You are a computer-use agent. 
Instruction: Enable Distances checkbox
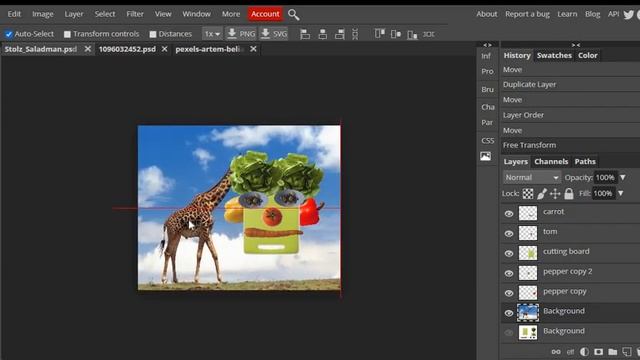point(153,34)
